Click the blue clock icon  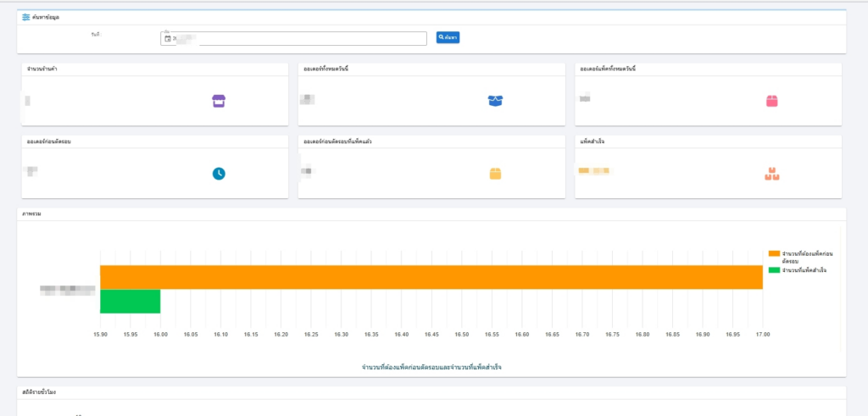(x=219, y=174)
